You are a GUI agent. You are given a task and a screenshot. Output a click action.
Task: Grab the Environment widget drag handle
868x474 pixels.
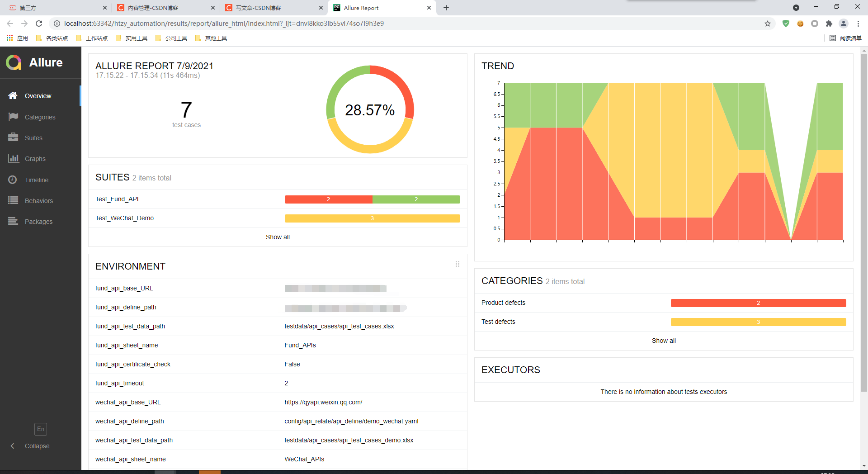click(x=458, y=264)
